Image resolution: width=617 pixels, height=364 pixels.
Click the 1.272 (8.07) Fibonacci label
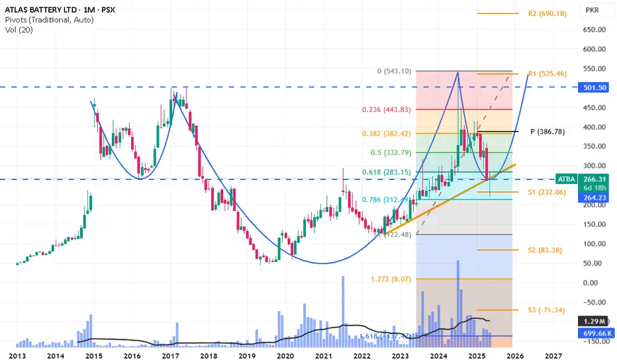[391, 279]
